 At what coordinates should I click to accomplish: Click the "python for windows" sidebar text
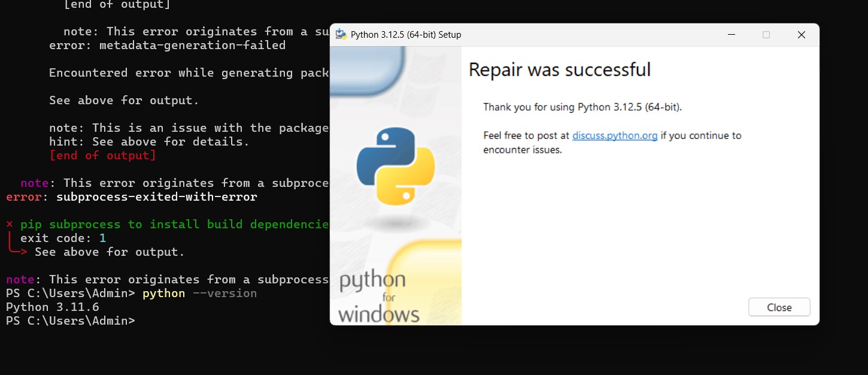click(379, 298)
